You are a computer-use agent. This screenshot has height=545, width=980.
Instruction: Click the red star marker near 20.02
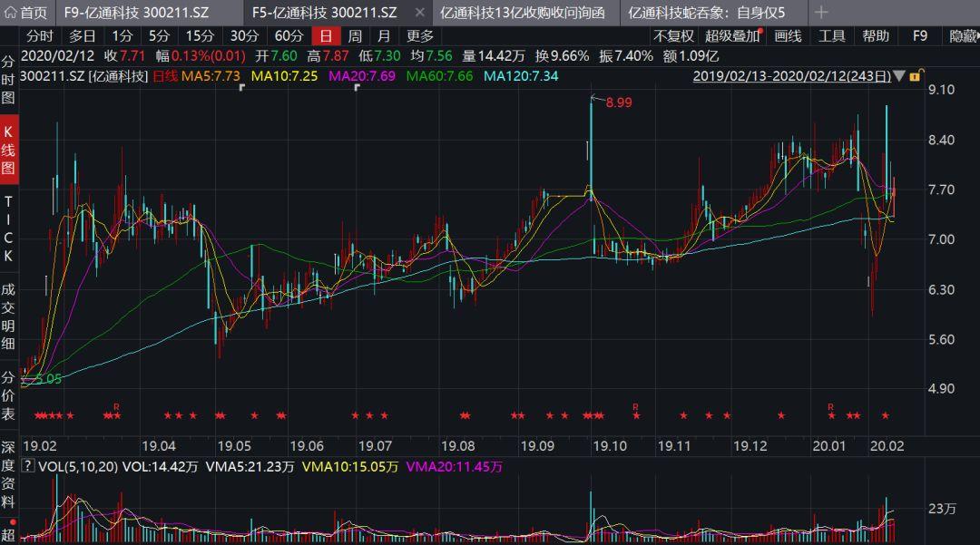[886, 415]
